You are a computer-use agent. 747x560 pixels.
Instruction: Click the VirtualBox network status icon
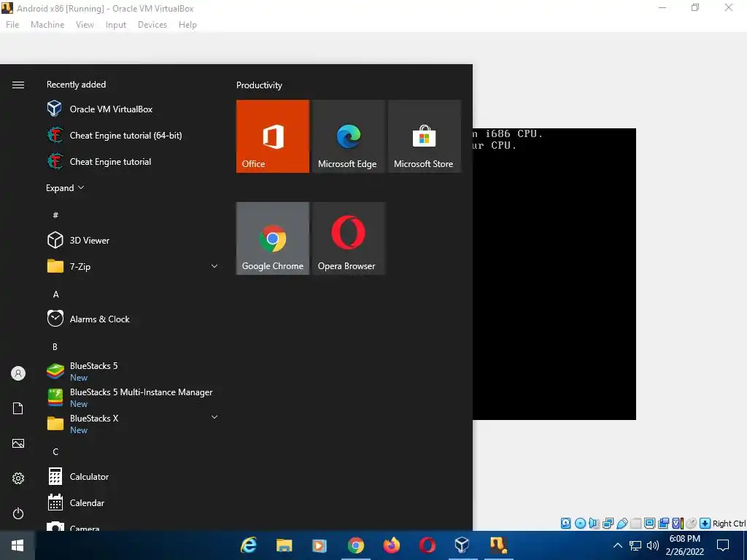(x=608, y=524)
